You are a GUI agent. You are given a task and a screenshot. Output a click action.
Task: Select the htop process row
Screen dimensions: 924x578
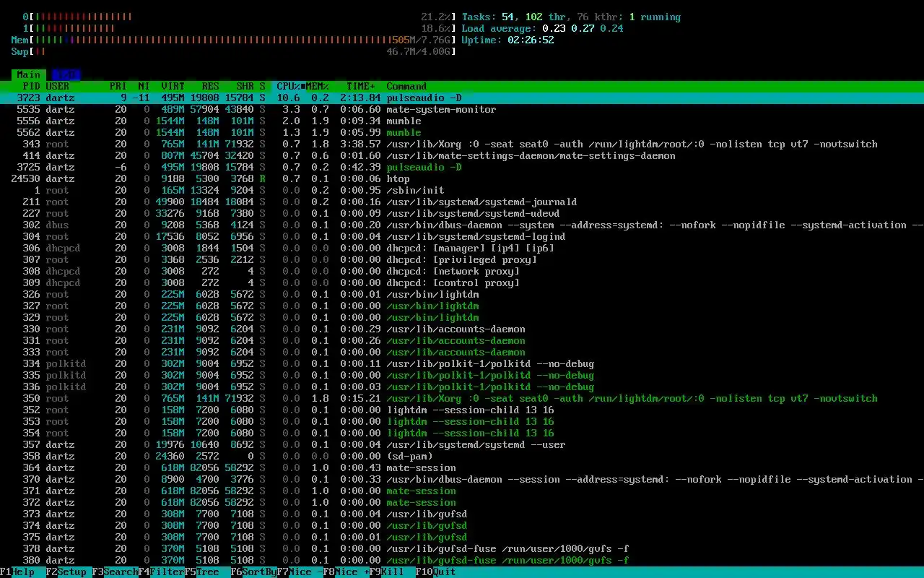462,178
